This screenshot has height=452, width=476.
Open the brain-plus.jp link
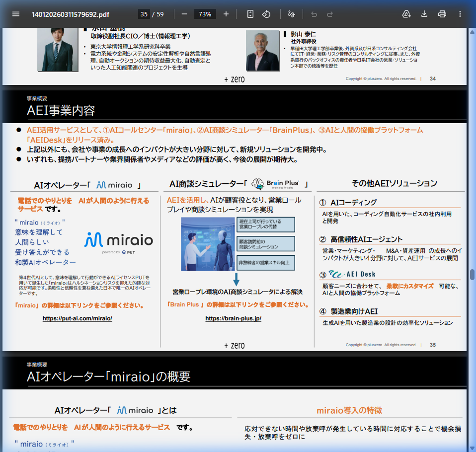234,317
